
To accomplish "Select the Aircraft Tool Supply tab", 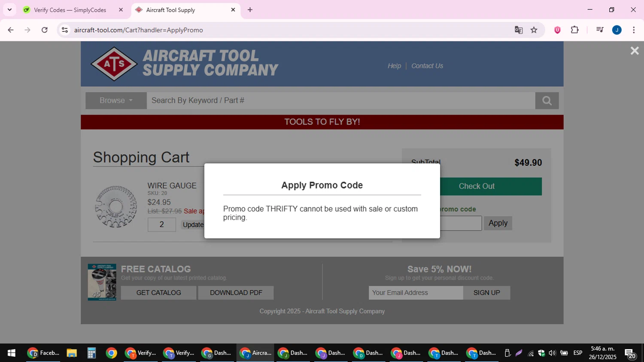I will pos(185,10).
